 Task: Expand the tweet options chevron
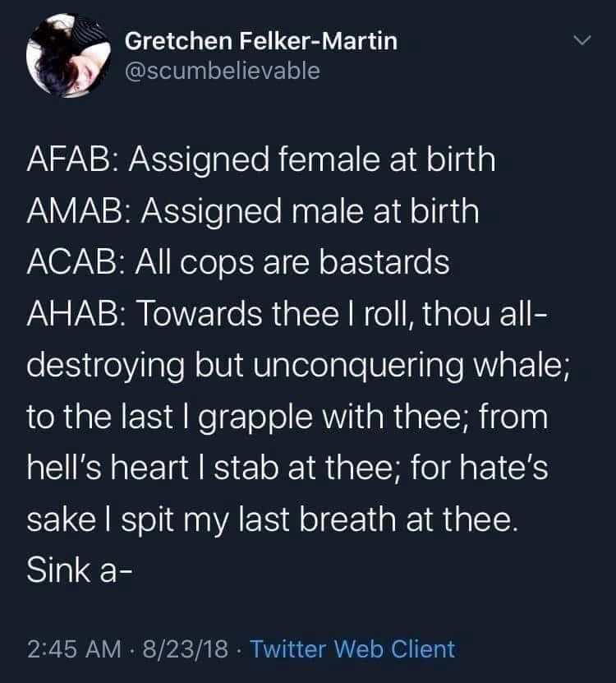point(582,40)
